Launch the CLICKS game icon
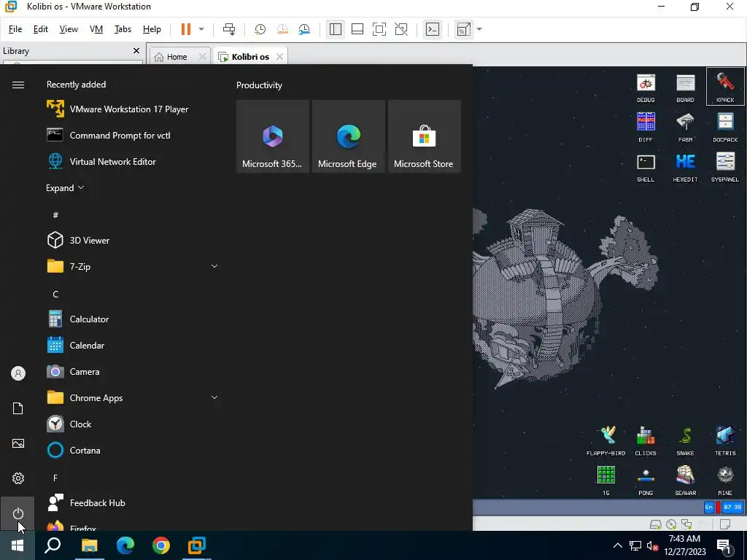 pyautogui.click(x=646, y=441)
